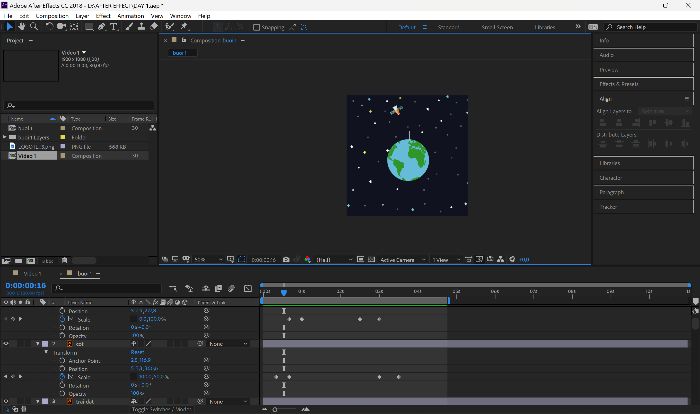Open the Animation menu
700x414 pixels.
[130, 16]
